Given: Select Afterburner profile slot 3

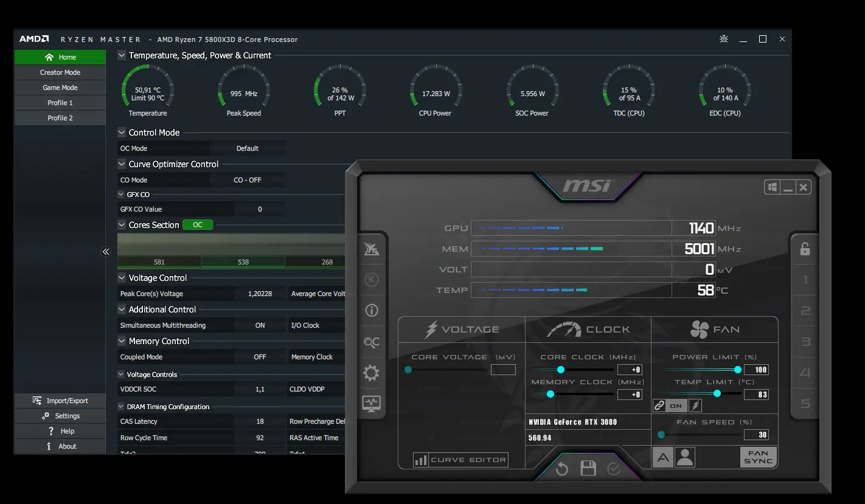Looking at the screenshot, I should click(x=805, y=342).
